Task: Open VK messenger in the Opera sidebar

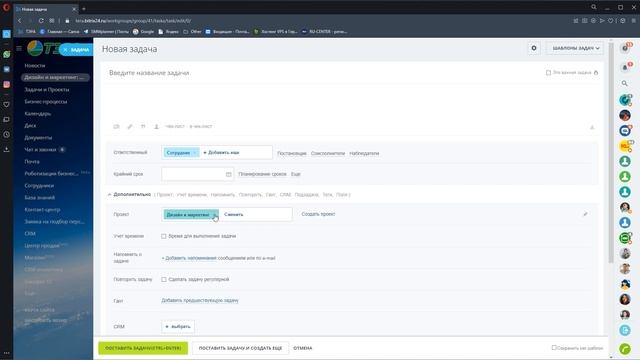Action: click(x=7, y=69)
